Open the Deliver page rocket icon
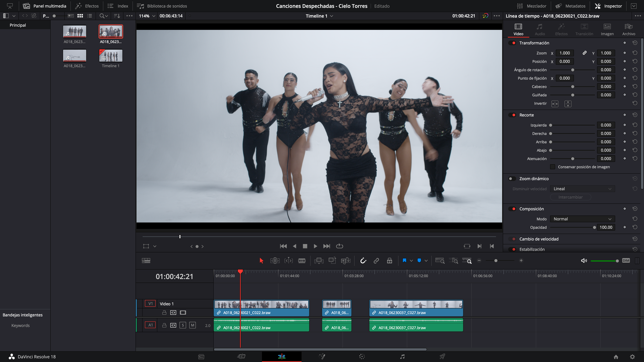The width and height of the screenshot is (644, 362). (442, 356)
